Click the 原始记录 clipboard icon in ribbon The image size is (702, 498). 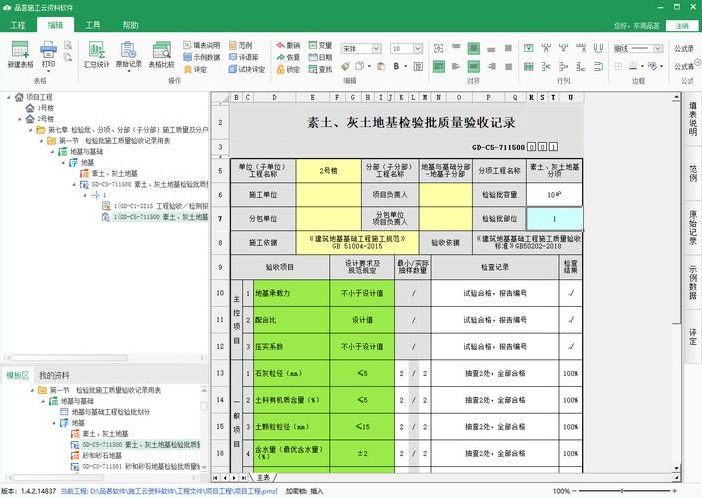click(x=128, y=49)
